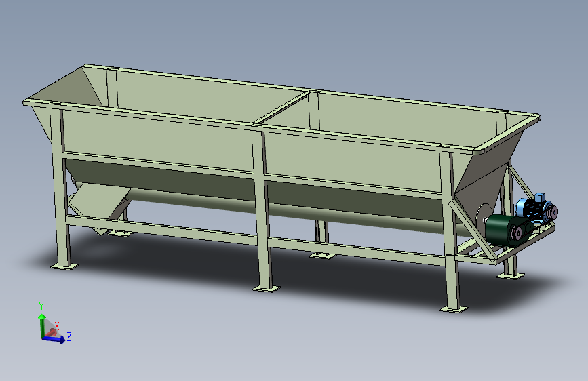
Task: Click the red X axis of the triad
Action: 52,332
